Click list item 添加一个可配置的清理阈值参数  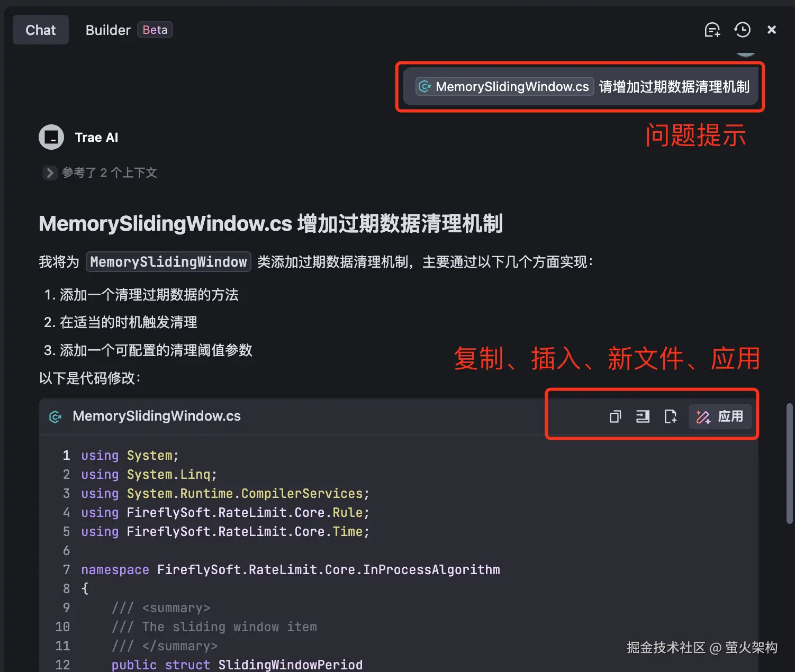coord(156,350)
